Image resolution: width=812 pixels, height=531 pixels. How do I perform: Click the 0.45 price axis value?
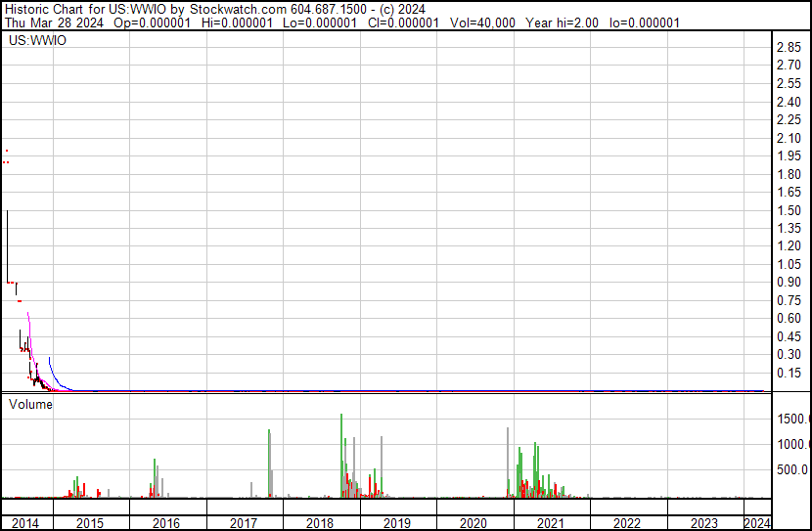pos(789,336)
